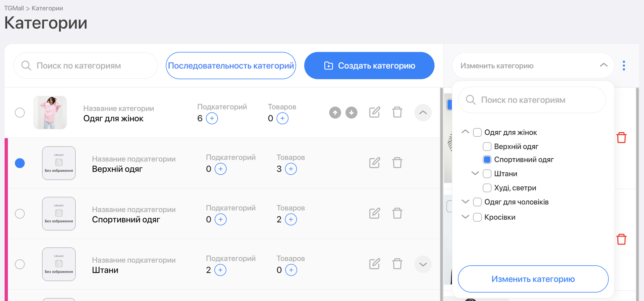
Task: Move Одяг для жінок category up
Action: 335,113
